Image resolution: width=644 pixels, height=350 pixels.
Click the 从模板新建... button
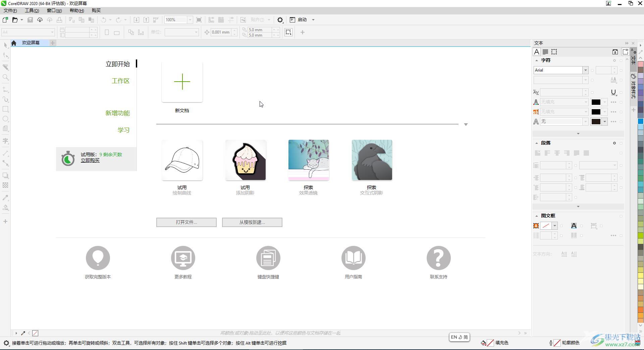252,222
